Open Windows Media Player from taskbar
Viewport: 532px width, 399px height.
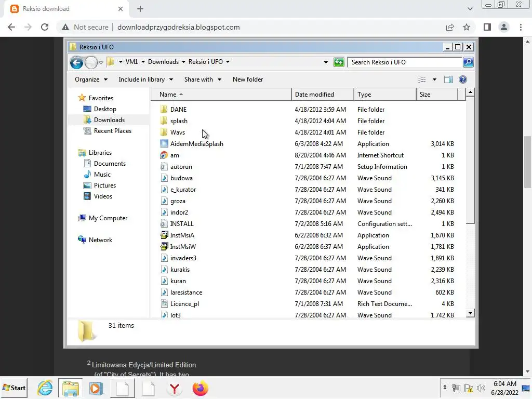point(96,388)
